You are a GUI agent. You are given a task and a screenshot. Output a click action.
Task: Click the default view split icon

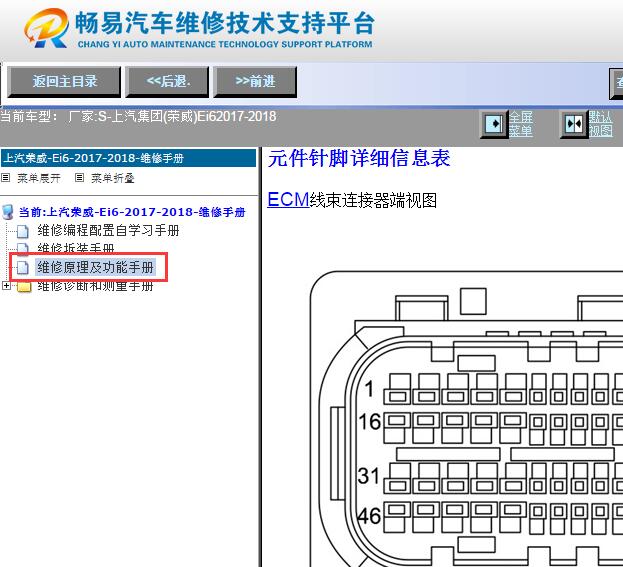tap(574, 124)
